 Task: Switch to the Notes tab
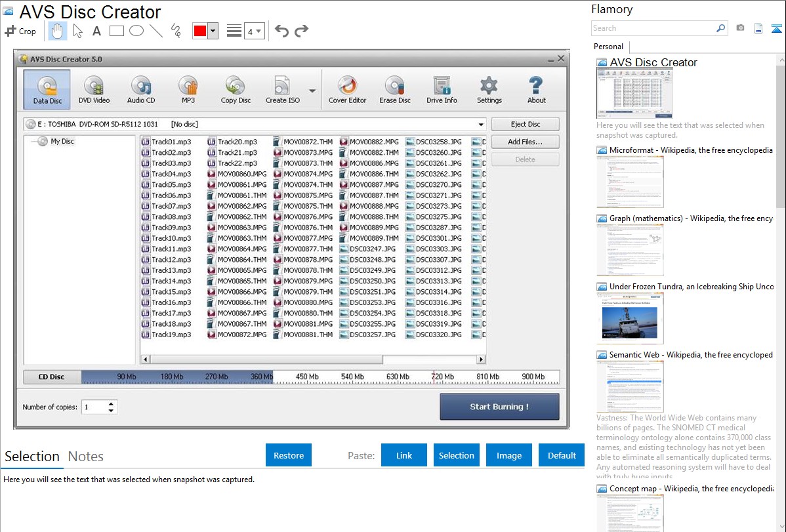[x=86, y=457]
